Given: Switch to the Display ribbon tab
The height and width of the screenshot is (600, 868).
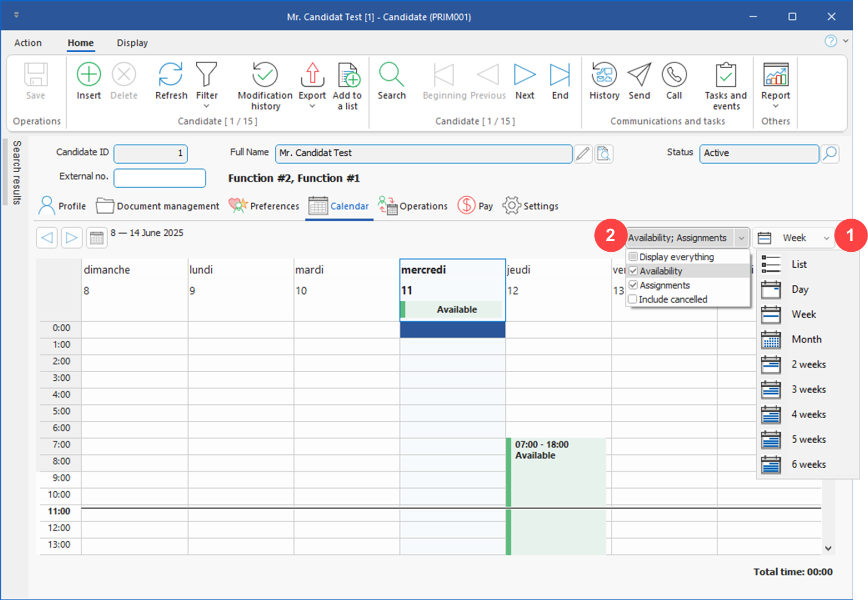Looking at the screenshot, I should (132, 43).
